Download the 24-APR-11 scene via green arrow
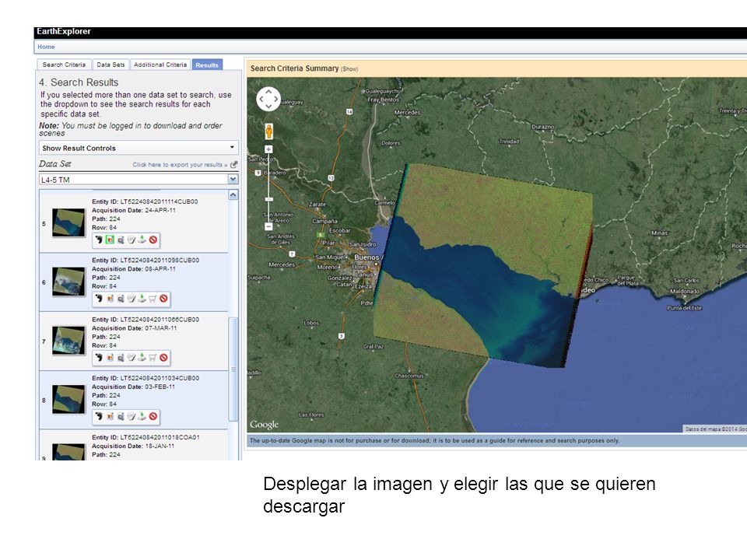 [142, 240]
